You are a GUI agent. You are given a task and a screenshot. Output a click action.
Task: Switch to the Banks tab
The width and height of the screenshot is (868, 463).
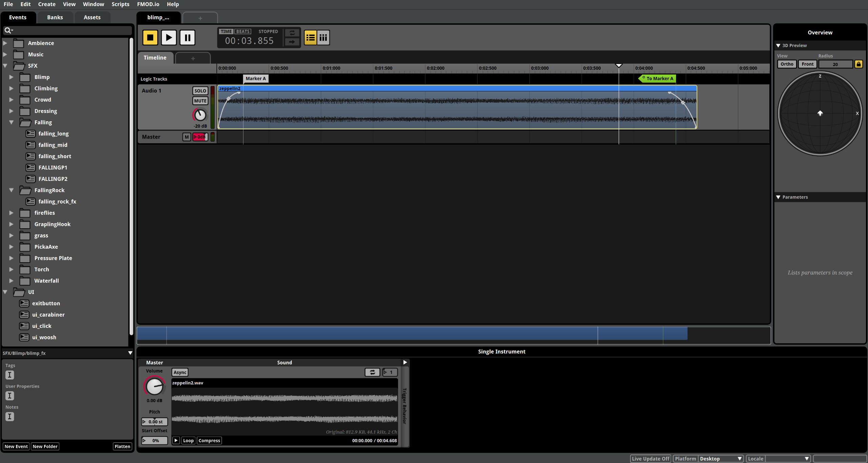click(x=55, y=17)
